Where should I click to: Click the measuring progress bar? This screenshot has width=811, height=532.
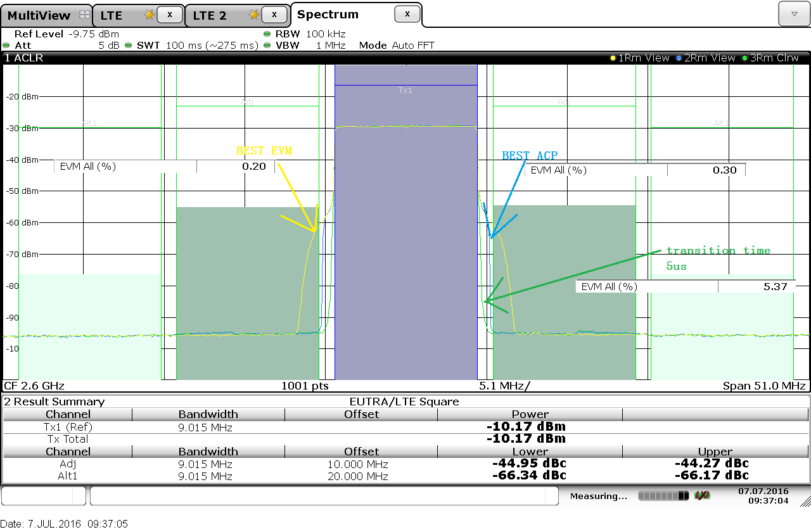[x=663, y=495]
